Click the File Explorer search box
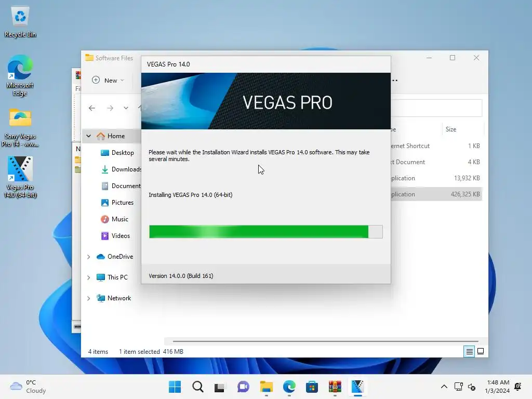 click(x=436, y=108)
